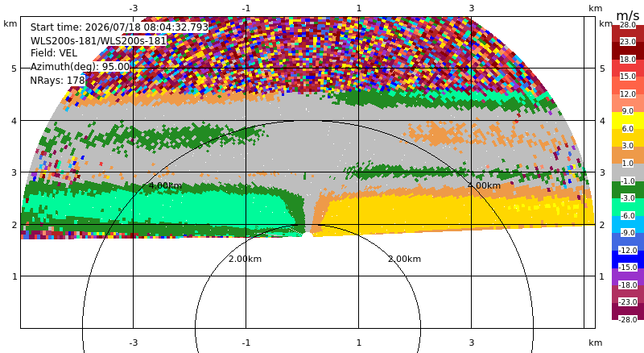This screenshot has width=644, height=353.
Task: Click the -28.0 colorbar minimum label
Action: tap(628, 319)
